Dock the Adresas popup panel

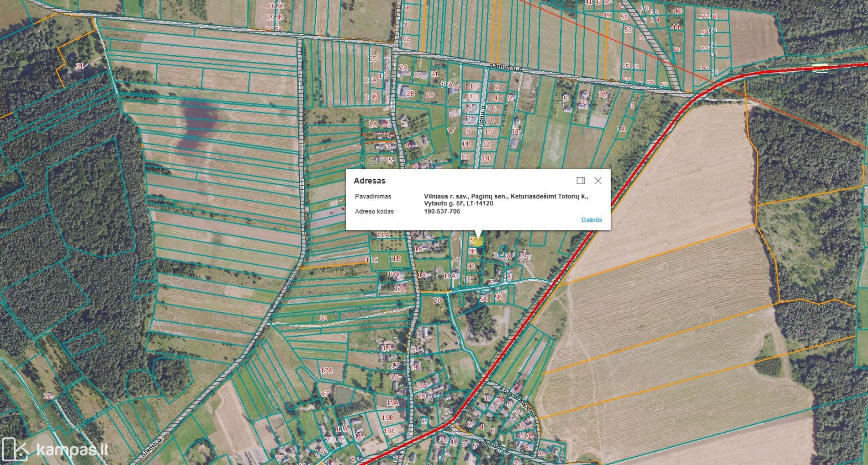581,181
